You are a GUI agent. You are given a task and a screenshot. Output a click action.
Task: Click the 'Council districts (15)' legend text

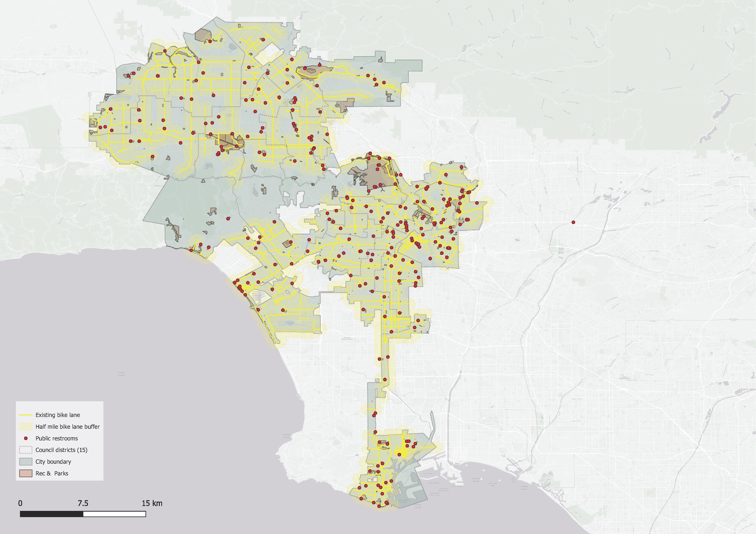61,450
